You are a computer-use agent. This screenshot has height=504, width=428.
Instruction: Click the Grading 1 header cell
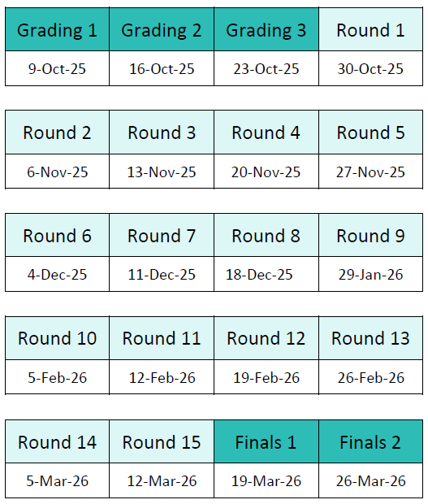click(57, 29)
